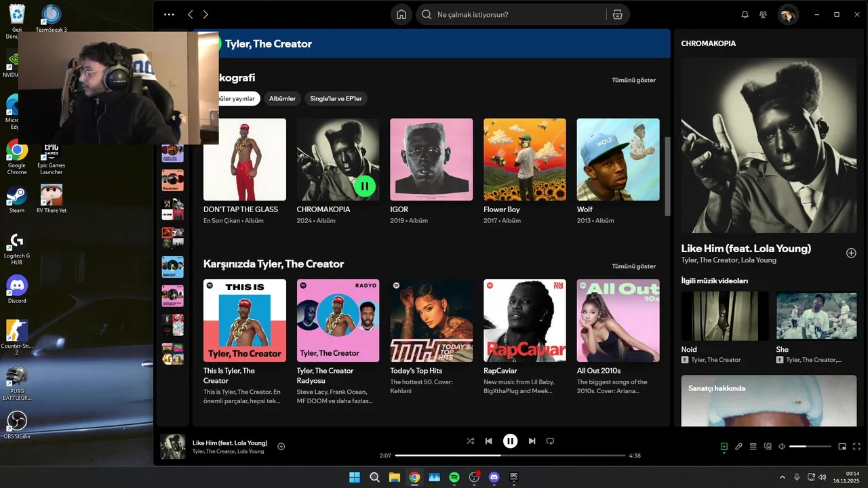Click the now-playing album thumbnail in bottom bar
This screenshot has width=868, height=488.
tap(172, 447)
